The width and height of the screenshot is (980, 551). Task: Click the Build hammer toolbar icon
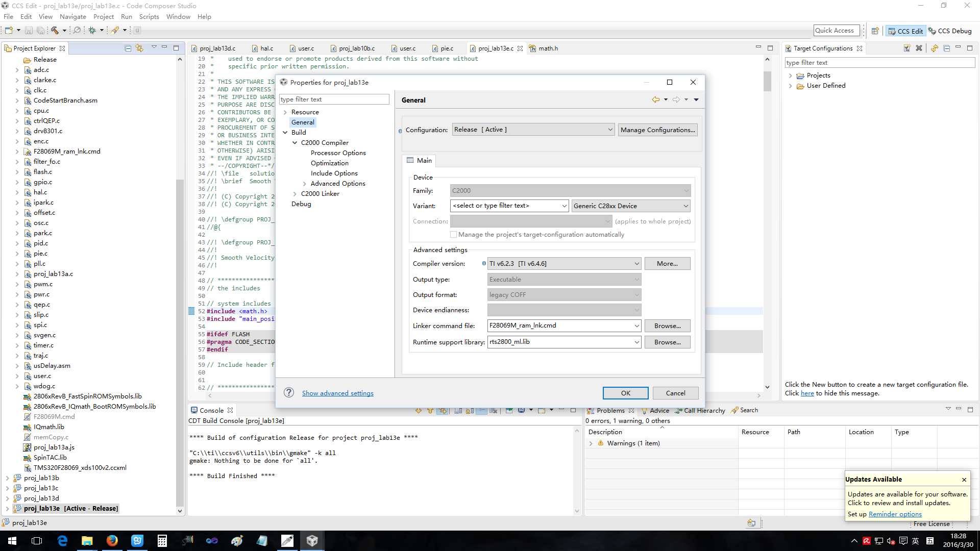[x=55, y=30]
